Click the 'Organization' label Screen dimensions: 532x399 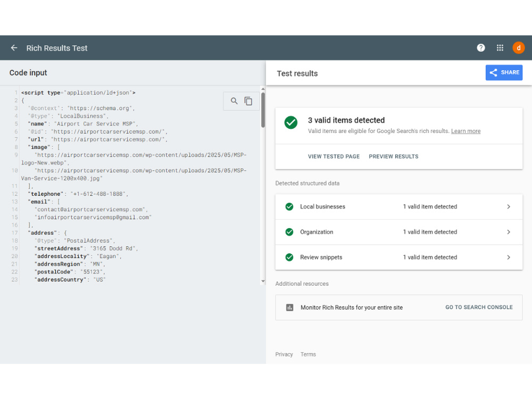pyautogui.click(x=317, y=232)
